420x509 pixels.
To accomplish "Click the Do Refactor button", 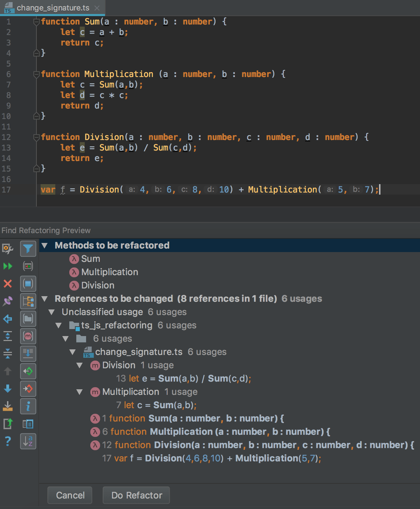I will tap(136, 495).
